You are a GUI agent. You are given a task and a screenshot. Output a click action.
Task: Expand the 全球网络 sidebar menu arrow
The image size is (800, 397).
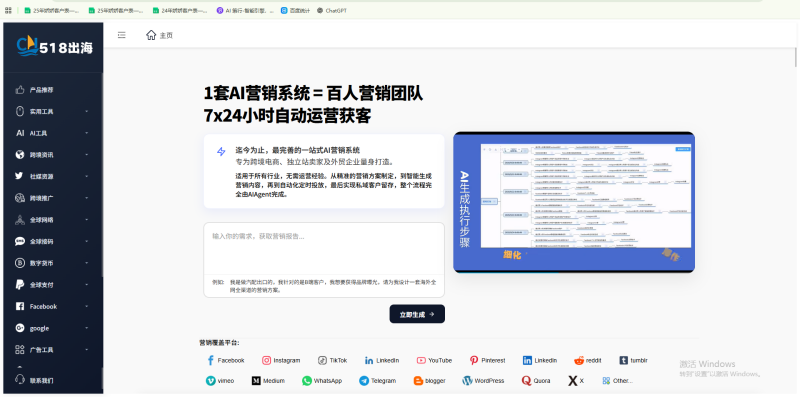pyautogui.click(x=86, y=220)
